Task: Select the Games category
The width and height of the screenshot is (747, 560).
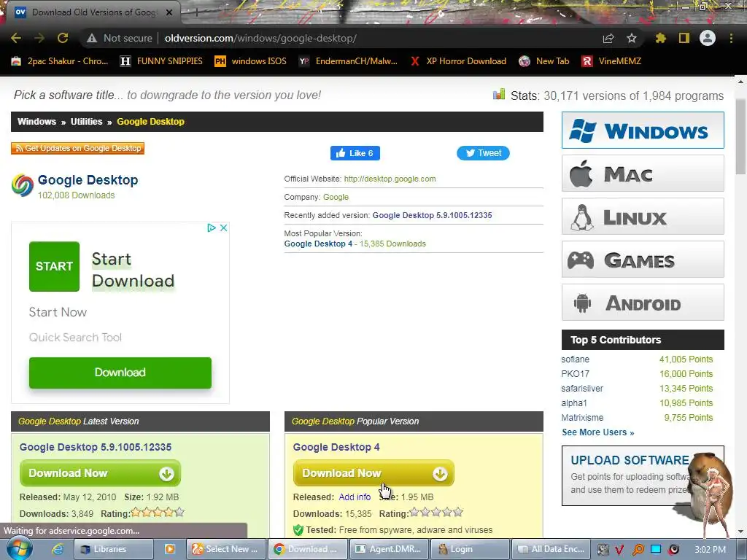Action: coord(643,260)
